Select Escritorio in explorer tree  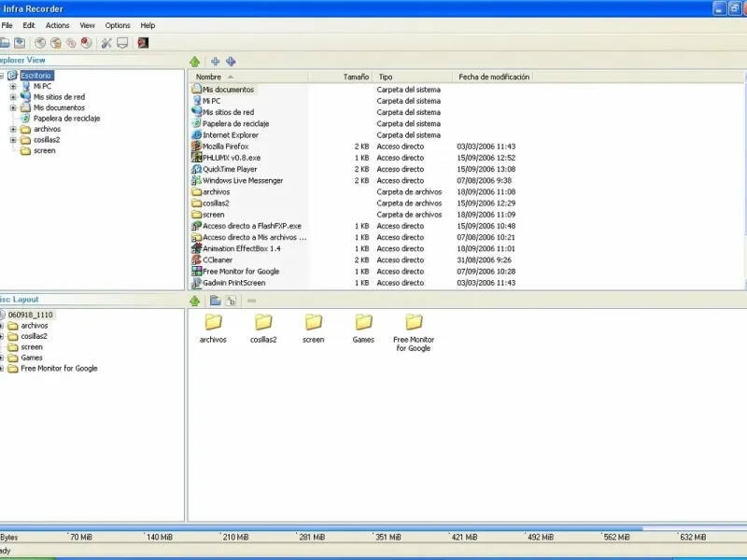click(36, 76)
